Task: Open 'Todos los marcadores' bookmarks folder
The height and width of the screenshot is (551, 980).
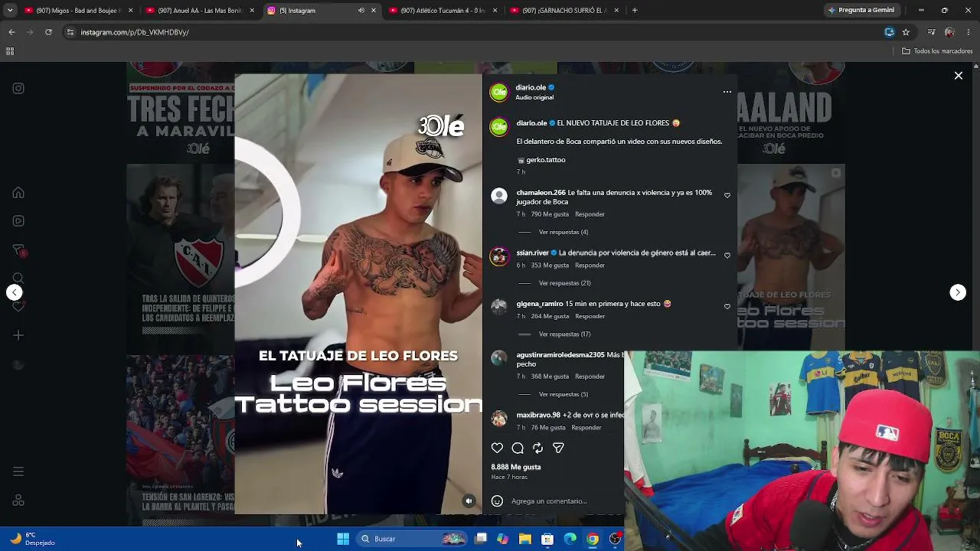Action: (x=937, y=51)
